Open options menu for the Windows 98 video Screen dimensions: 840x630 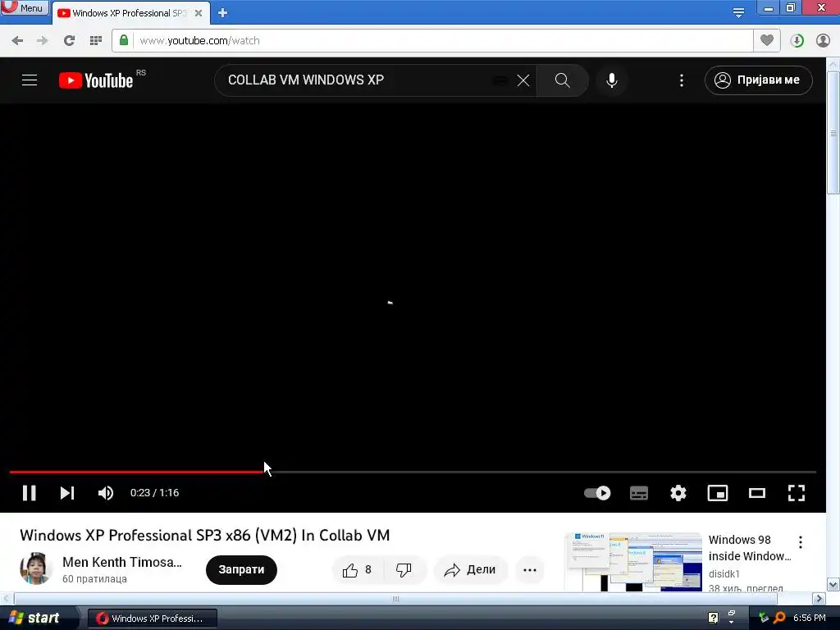coord(801,542)
